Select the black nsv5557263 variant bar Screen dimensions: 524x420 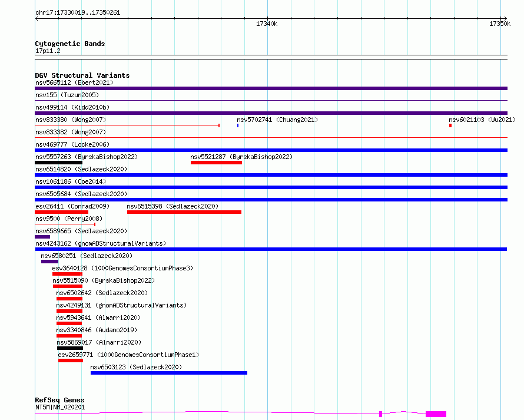pyautogui.click(x=58, y=163)
